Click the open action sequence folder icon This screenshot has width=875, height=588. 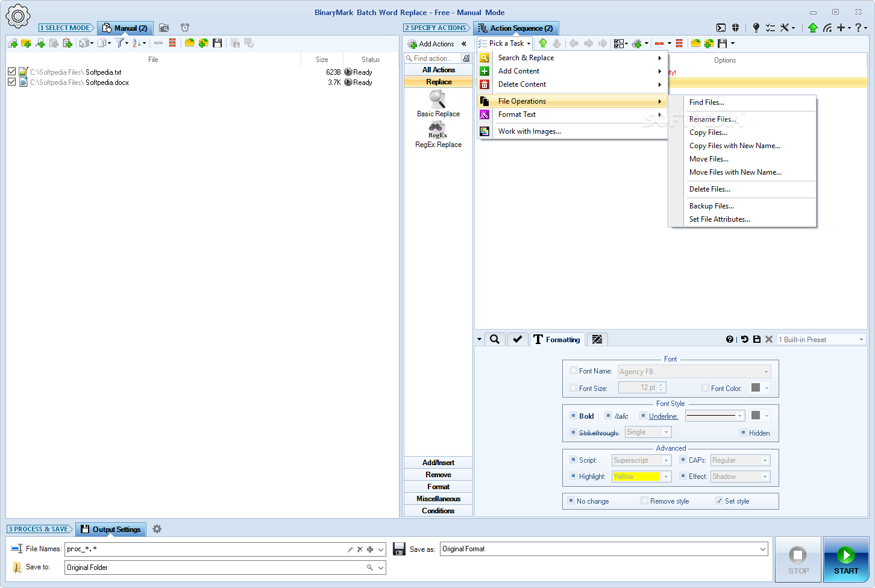[x=696, y=43]
